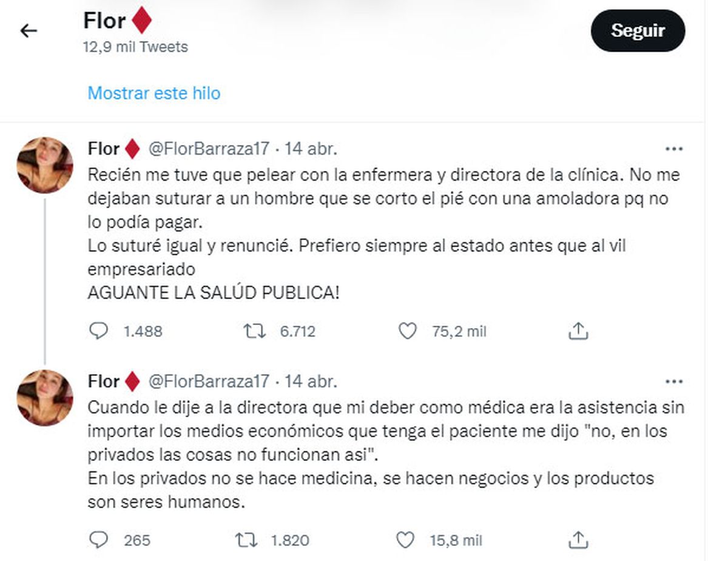Screen dimensions: 728x561
Task: Open the first tweet's "14 abr." timestamp
Action: click(311, 149)
